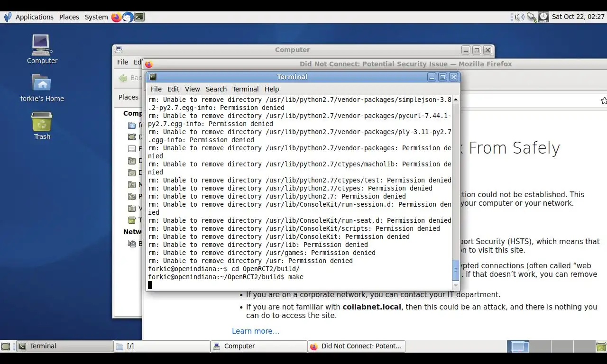The image size is (607, 364).
Task: Open the Terminal menu in the menu bar
Action: (245, 89)
